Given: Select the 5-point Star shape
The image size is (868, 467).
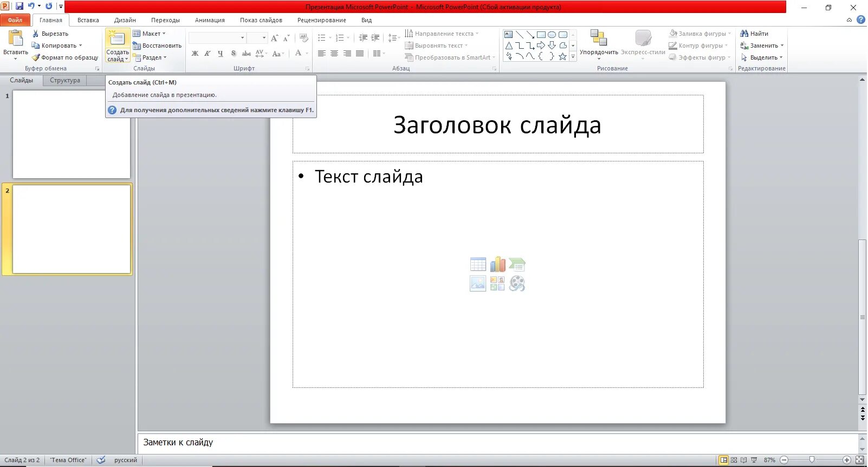Looking at the screenshot, I should 562,56.
